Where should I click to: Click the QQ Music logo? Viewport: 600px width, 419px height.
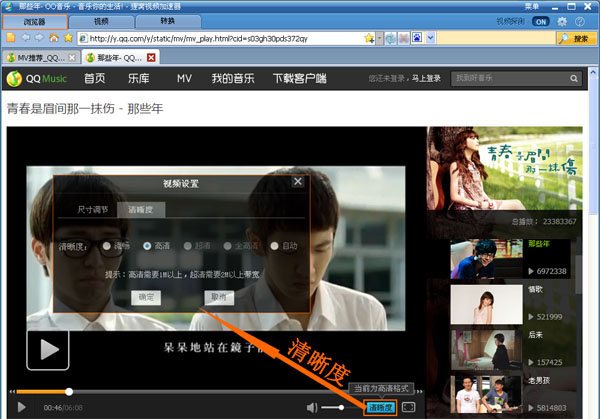(37, 79)
